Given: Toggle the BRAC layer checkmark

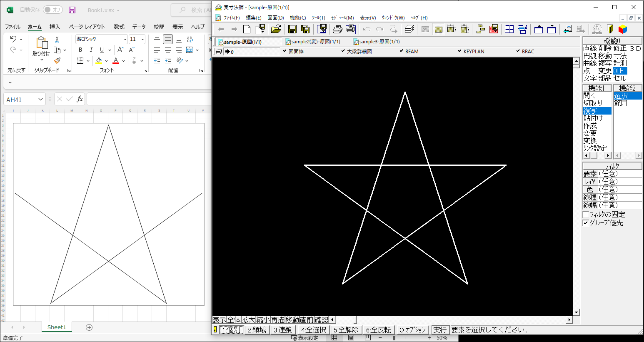Looking at the screenshot, I should [x=518, y=51].
